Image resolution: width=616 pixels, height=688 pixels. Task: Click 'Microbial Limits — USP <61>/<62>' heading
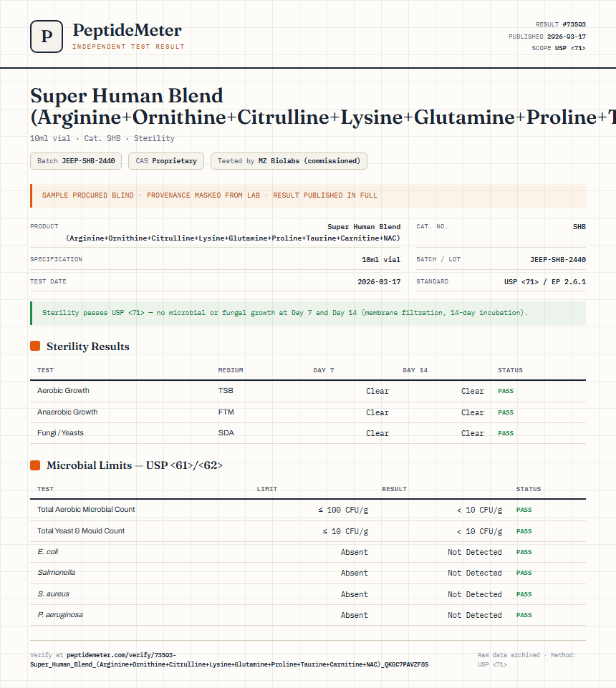point(135,465)
